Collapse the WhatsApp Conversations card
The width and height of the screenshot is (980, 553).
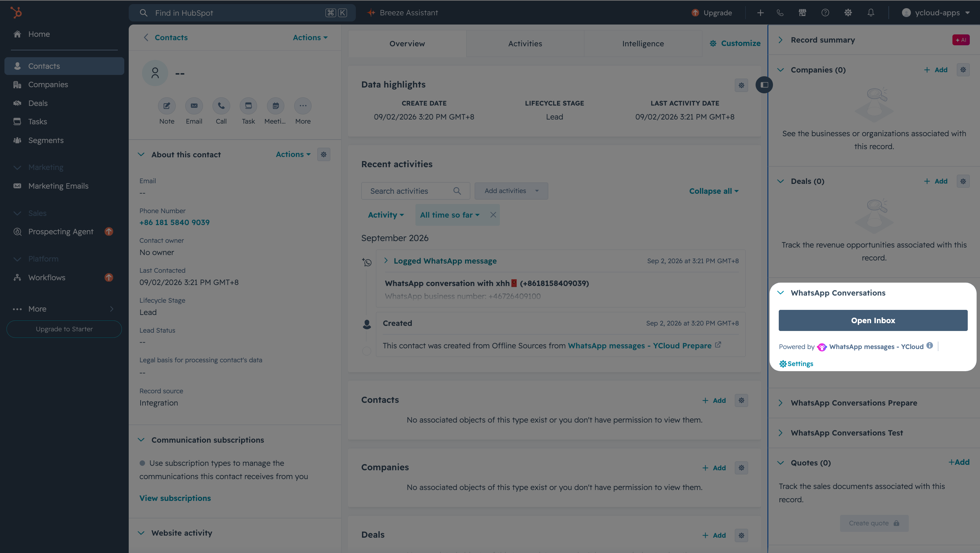[780, 293]
